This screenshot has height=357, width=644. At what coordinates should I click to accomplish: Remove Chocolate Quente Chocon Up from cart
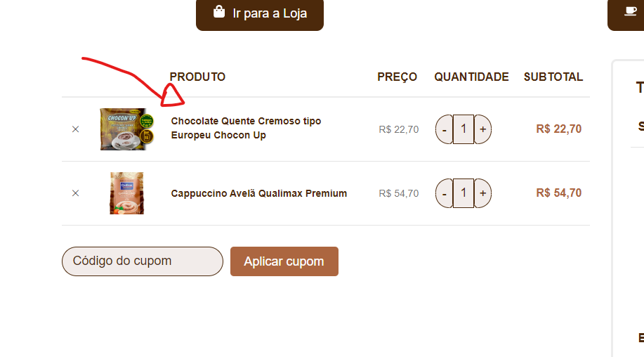tap(75, 129)
